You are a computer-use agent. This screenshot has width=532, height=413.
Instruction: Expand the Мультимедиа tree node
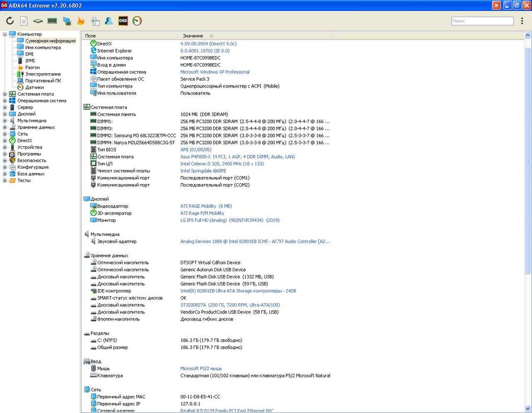tap(5, 120)
